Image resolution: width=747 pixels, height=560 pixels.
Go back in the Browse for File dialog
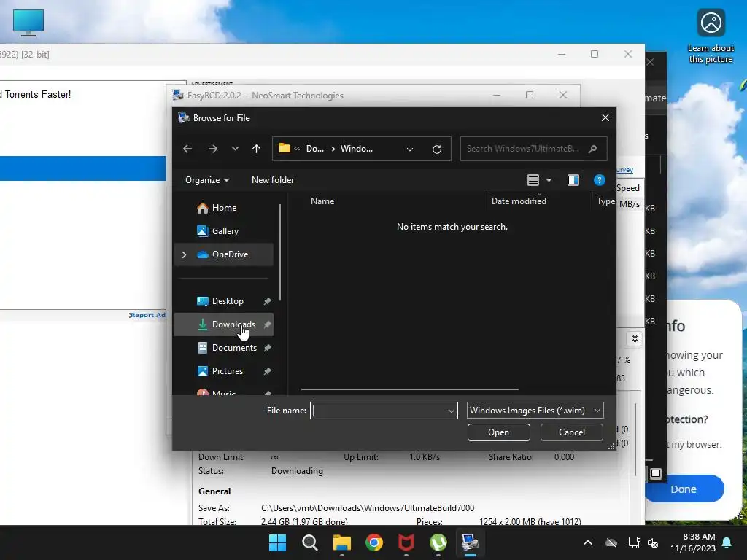pos(187,149)
